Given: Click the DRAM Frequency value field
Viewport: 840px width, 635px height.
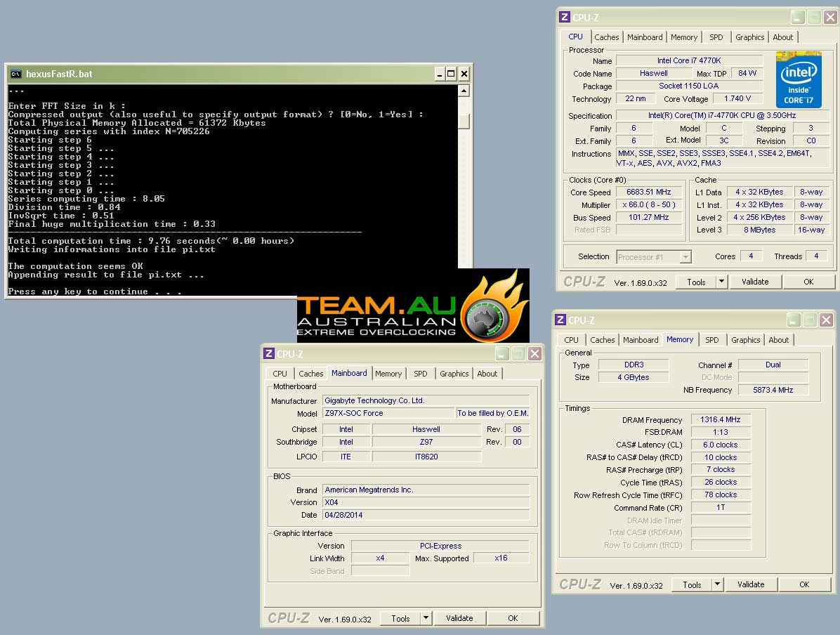Looking at the screenshot, I should (721, 419).
